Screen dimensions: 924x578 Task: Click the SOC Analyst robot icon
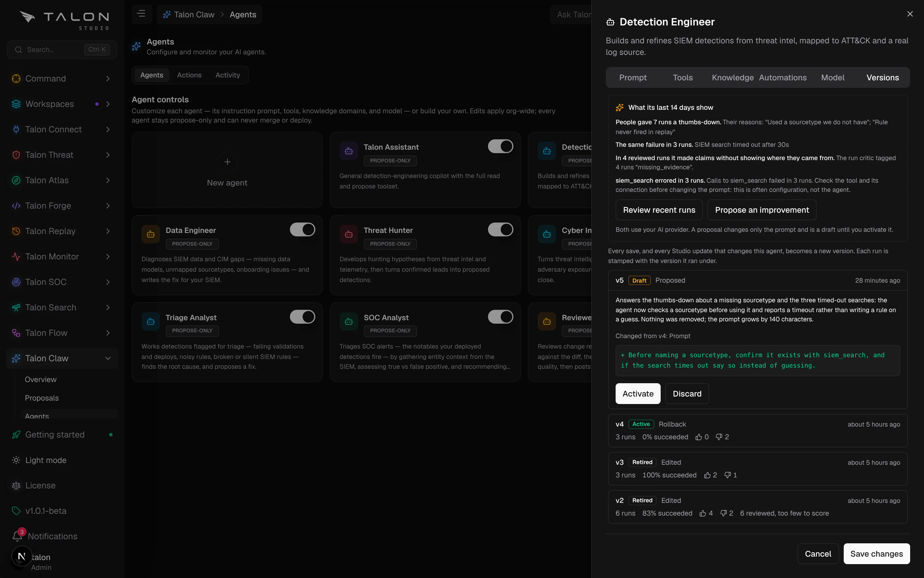(x=349, y=321)
